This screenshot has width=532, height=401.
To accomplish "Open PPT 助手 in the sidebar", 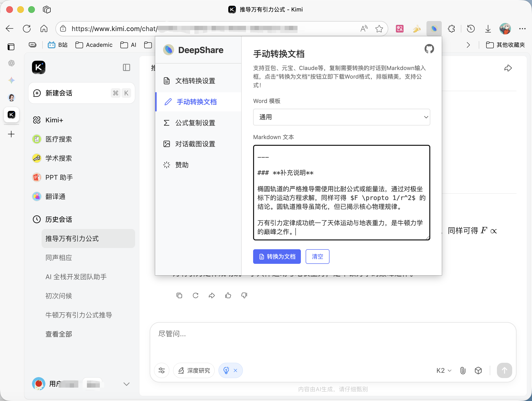I will [x=59, y=177].
